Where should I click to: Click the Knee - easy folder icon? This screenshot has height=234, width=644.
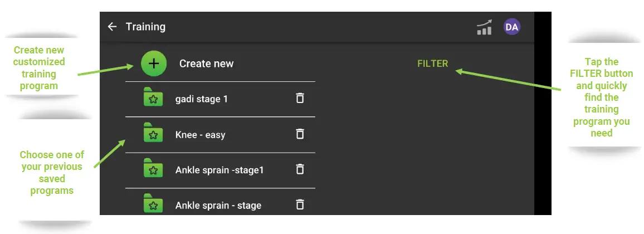point(153,133)
